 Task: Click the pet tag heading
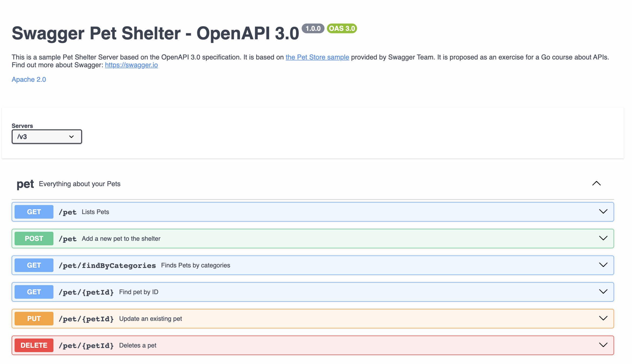point(25,184)
